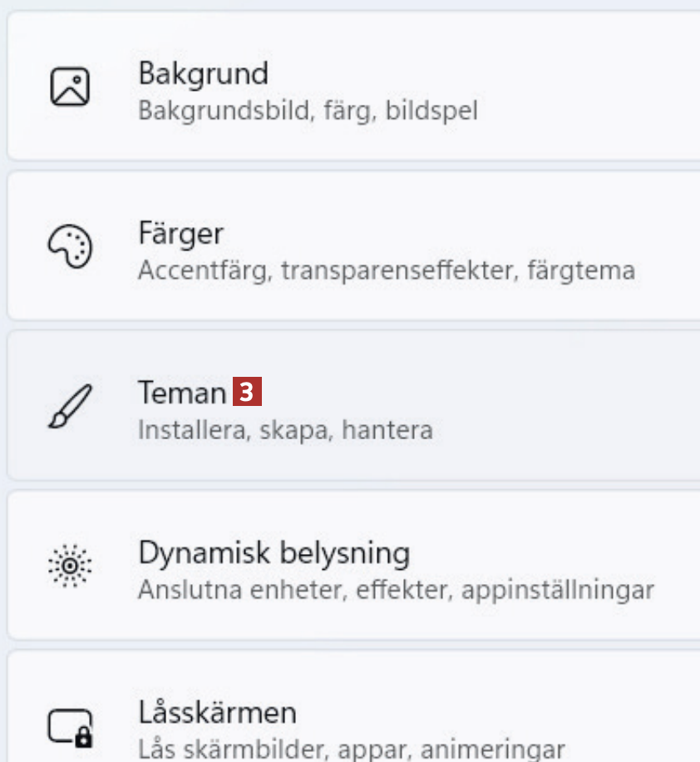Click blank area right of Låsskärmen title
The image size is (700, 762).
499,712
